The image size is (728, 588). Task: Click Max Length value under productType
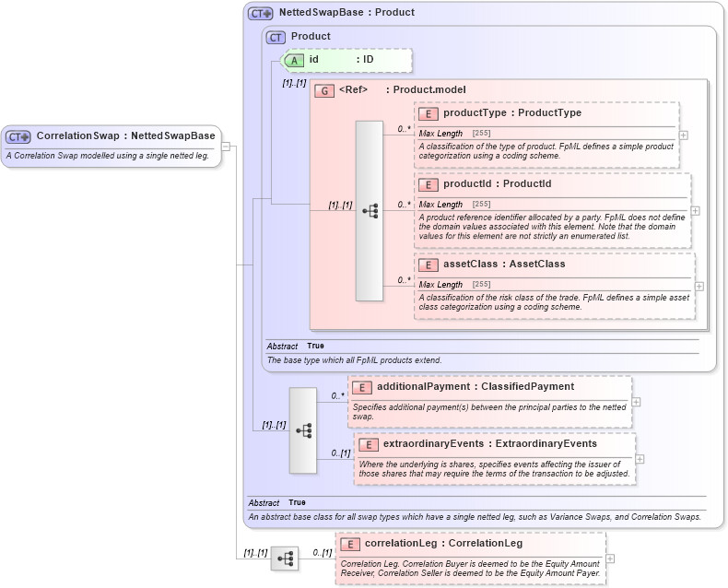click(481, 134)
